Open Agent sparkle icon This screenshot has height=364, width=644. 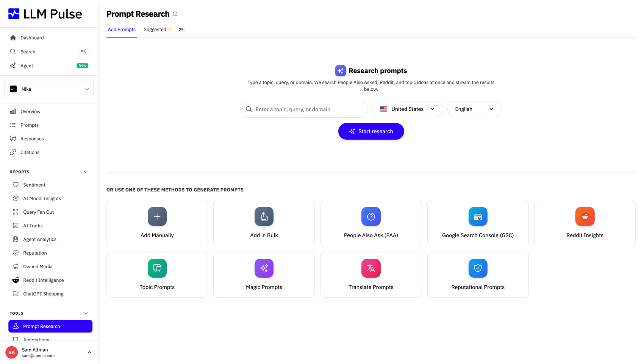[13, 65]
